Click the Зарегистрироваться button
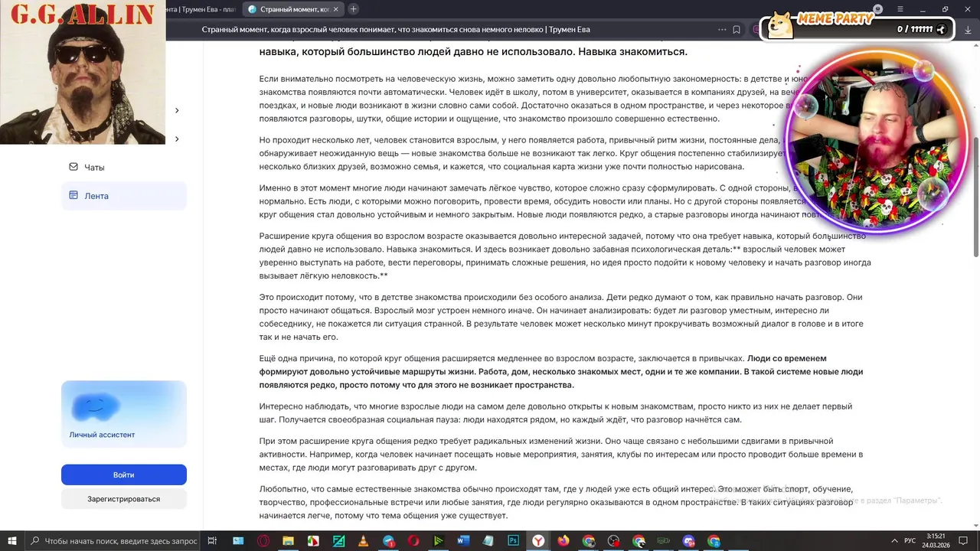980x551 pixels. pos(123,499)
